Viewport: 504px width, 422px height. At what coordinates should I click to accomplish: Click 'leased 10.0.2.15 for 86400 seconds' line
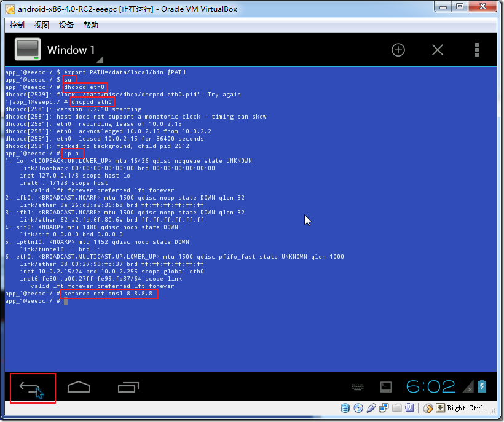pos(104,139)
